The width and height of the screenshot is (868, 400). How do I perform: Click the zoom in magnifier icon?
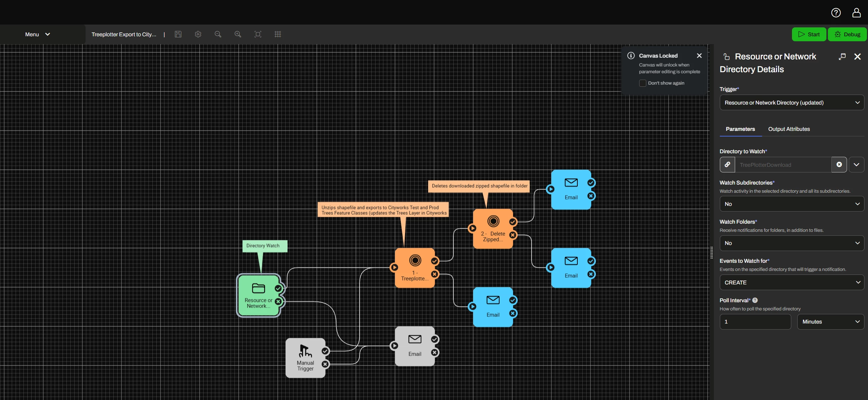coord(238,34)
